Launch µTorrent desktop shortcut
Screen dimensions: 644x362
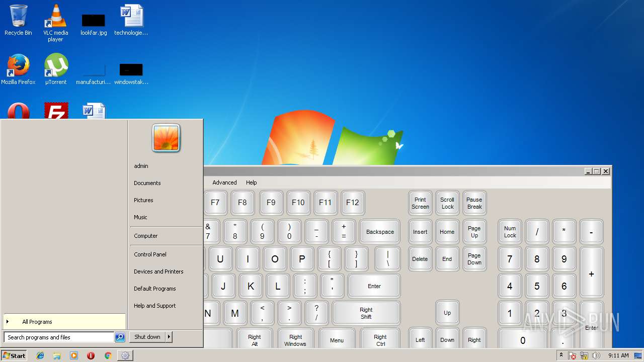point(56,69)
